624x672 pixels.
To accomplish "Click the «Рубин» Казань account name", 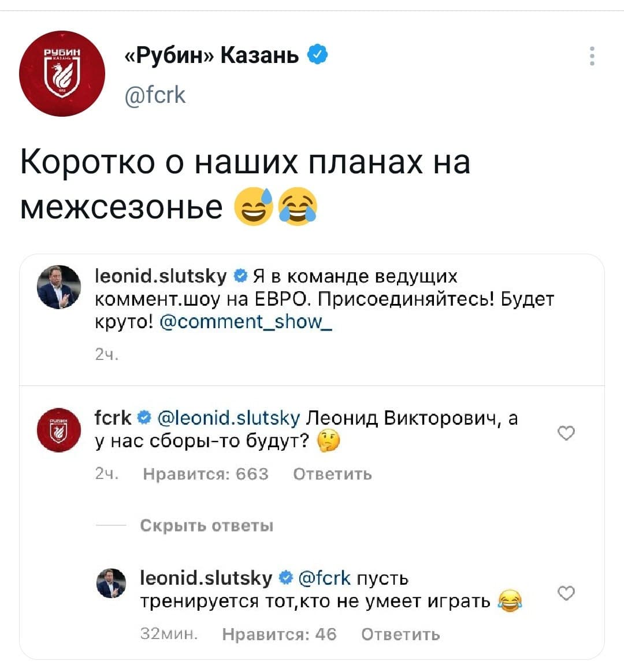I will tap(211, 55).
